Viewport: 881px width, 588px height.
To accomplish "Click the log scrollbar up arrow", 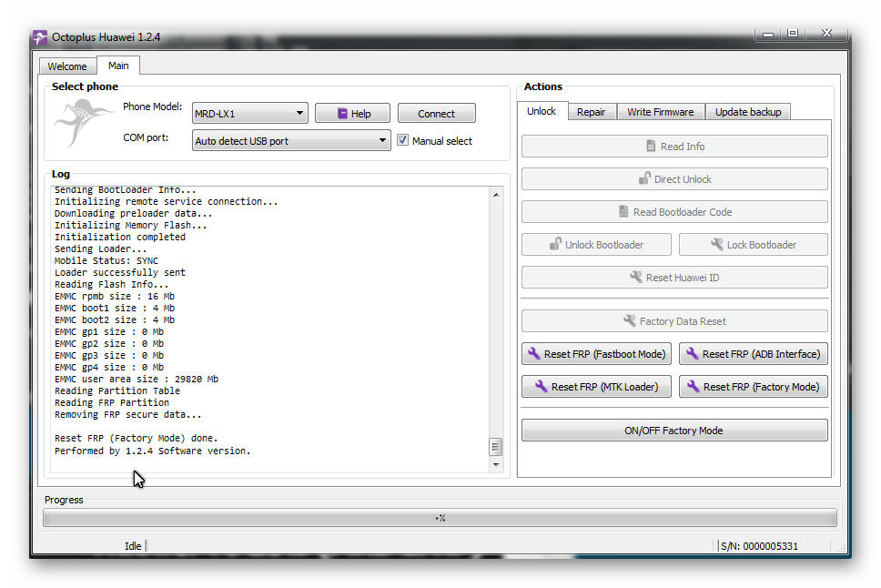I will coord(496,195).
